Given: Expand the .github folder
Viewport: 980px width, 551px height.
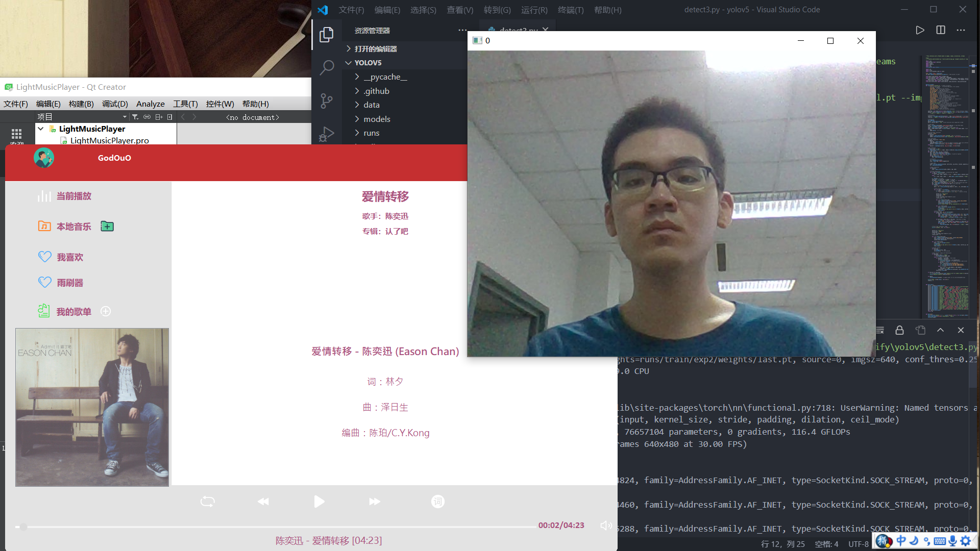Looking at the screenshot, I should pos(376,91).
